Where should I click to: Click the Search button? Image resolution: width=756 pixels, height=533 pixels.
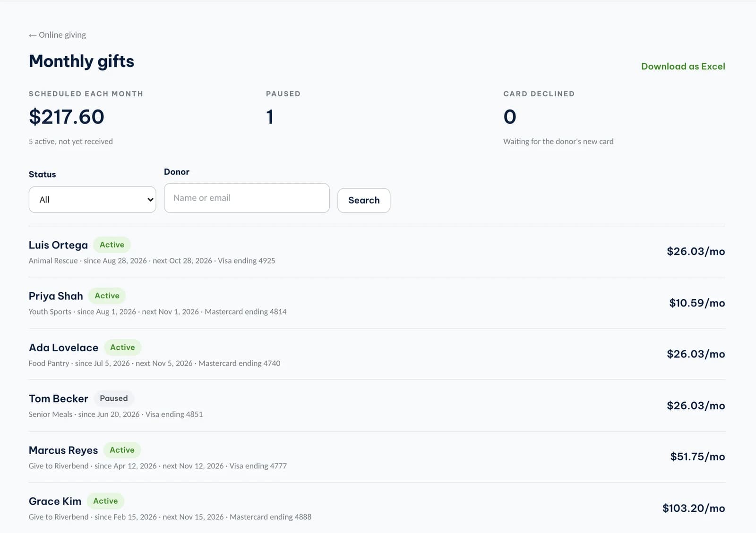click(364, 201)
